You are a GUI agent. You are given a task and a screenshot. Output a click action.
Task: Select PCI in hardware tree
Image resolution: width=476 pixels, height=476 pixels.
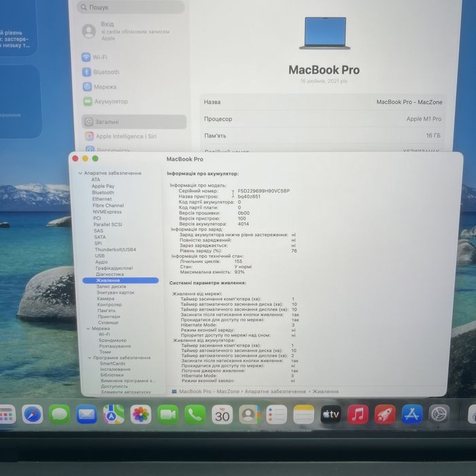[97, 218]
